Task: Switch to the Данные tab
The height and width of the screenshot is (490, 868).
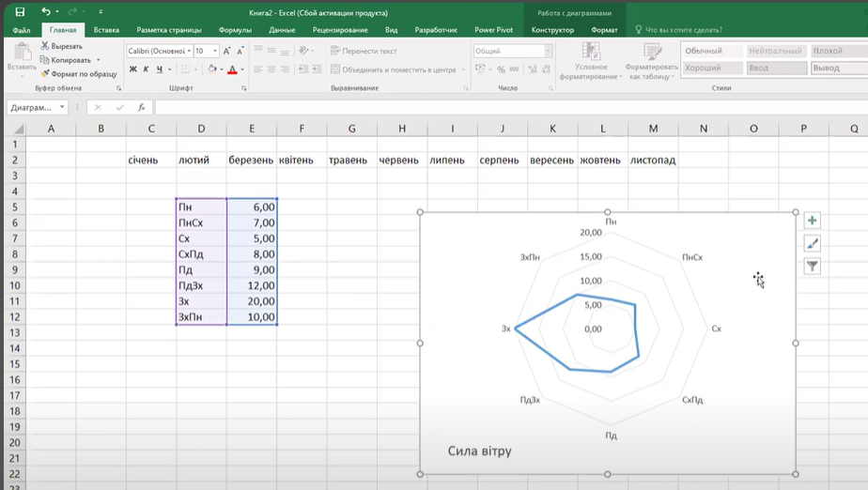Action: pyautogui.click(x=282, y=30)
